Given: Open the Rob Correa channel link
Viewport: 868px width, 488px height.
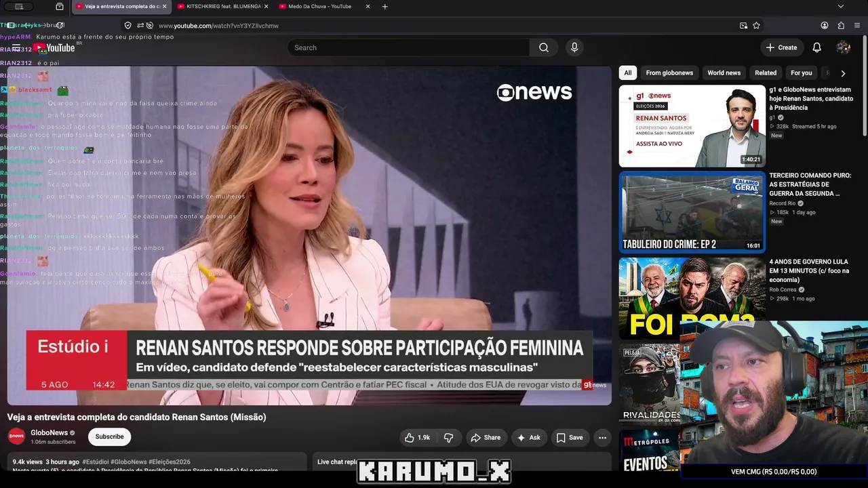Looking at the screenshot, I should point(783,289).
